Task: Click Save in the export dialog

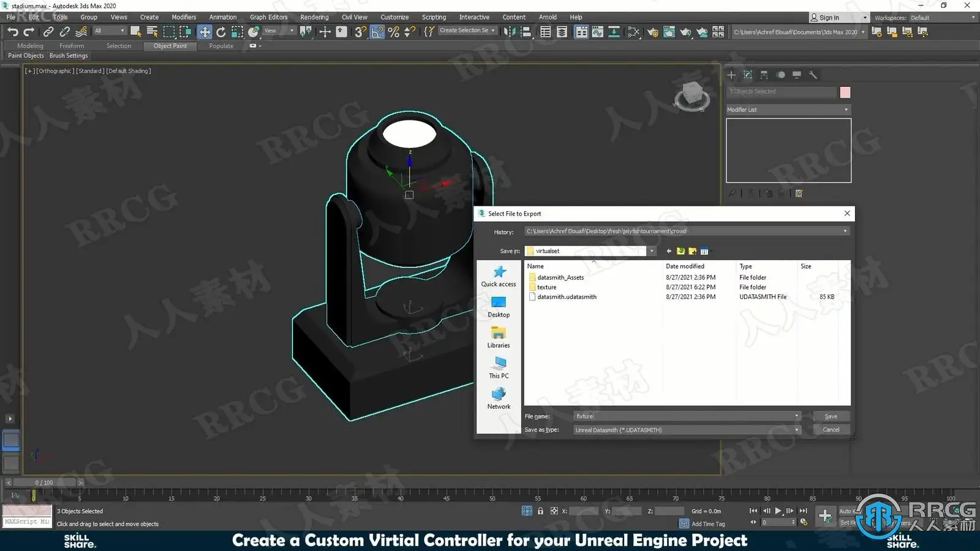Action: pyautogui.click(x=831, y=416)
